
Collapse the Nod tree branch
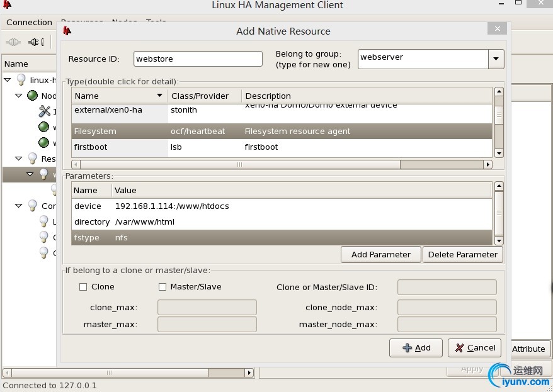click(19, 96)
